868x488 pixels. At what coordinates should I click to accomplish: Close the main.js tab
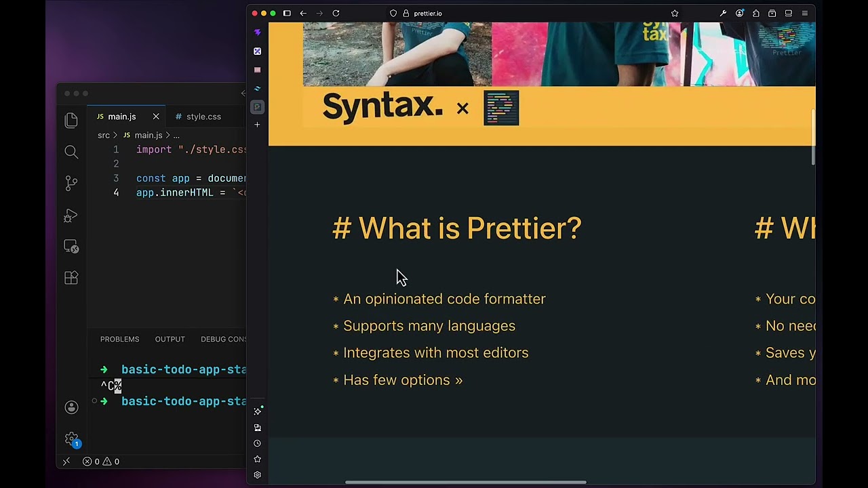156,117
